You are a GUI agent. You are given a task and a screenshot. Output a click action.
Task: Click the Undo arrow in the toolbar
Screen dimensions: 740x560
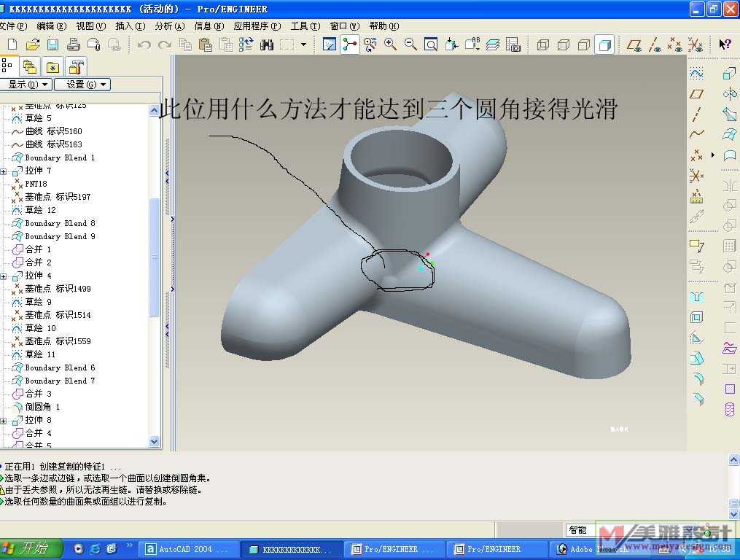[144, 44]
